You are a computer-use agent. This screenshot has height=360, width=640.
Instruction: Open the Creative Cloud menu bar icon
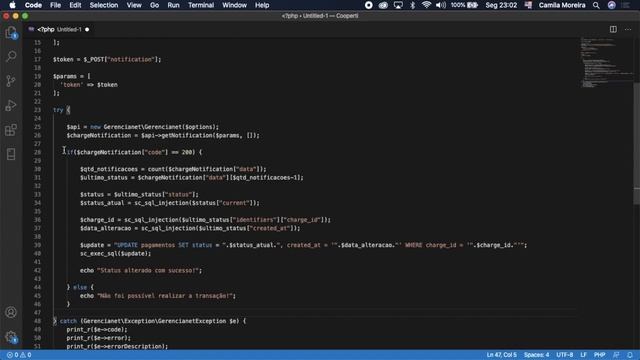(383, 5)
